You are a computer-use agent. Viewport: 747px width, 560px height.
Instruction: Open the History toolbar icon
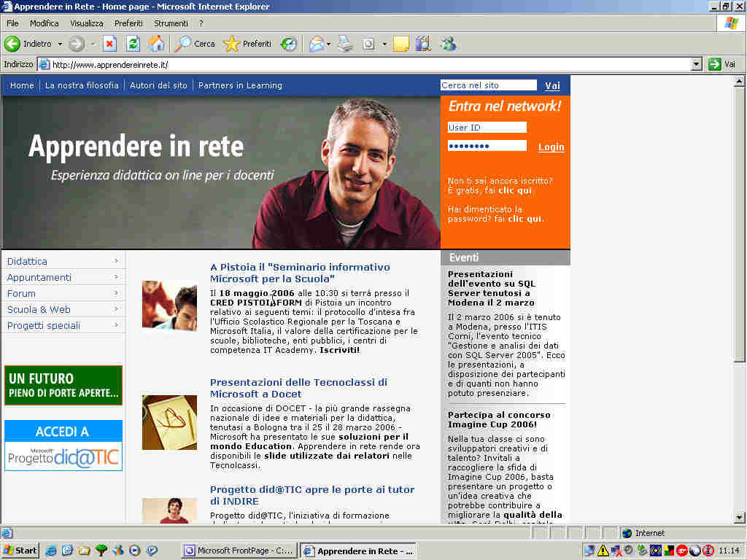pyautogui.click(x=288, y=44)
